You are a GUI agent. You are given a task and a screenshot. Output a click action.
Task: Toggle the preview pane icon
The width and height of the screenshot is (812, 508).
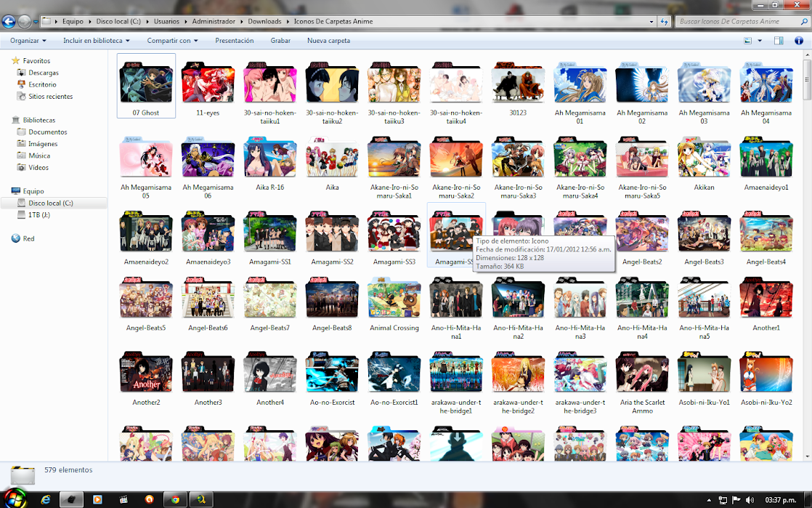[779, 41]
